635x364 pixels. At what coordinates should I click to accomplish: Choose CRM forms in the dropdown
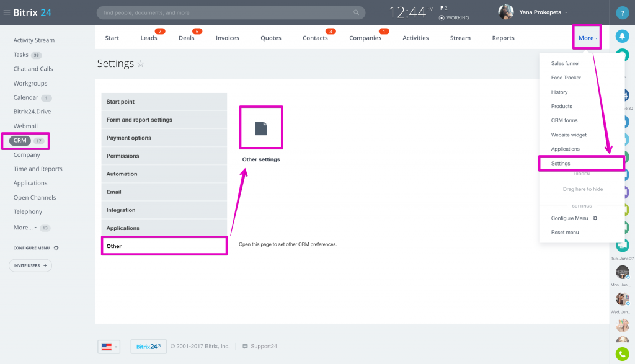564,120
